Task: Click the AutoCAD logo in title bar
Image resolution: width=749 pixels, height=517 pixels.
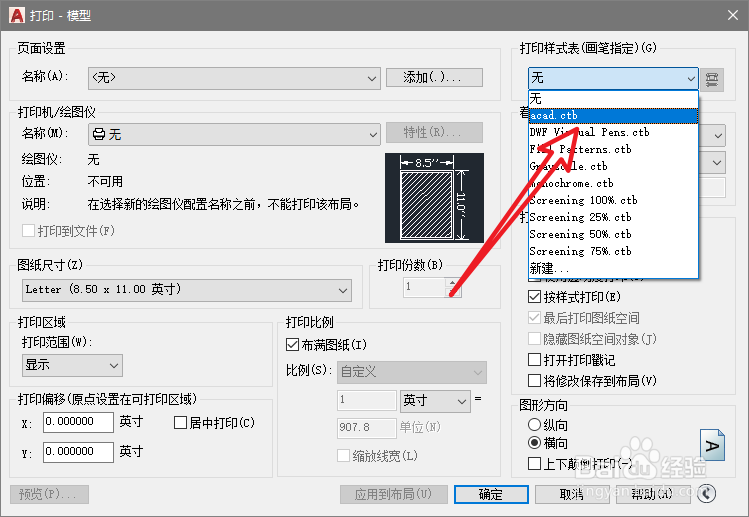Action: point(17,15)
